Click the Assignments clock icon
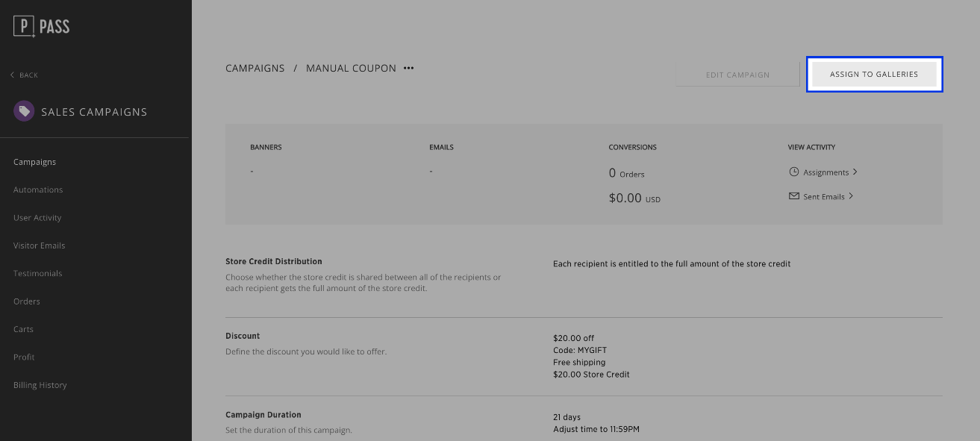The height and width of the screenshot is (441, 980). pos(794,172)
